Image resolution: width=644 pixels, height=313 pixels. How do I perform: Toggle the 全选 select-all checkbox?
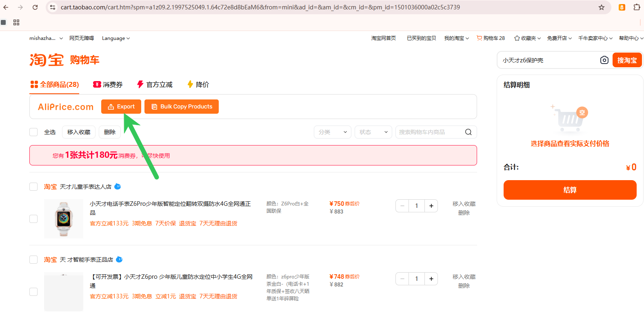tap(33, 132)
